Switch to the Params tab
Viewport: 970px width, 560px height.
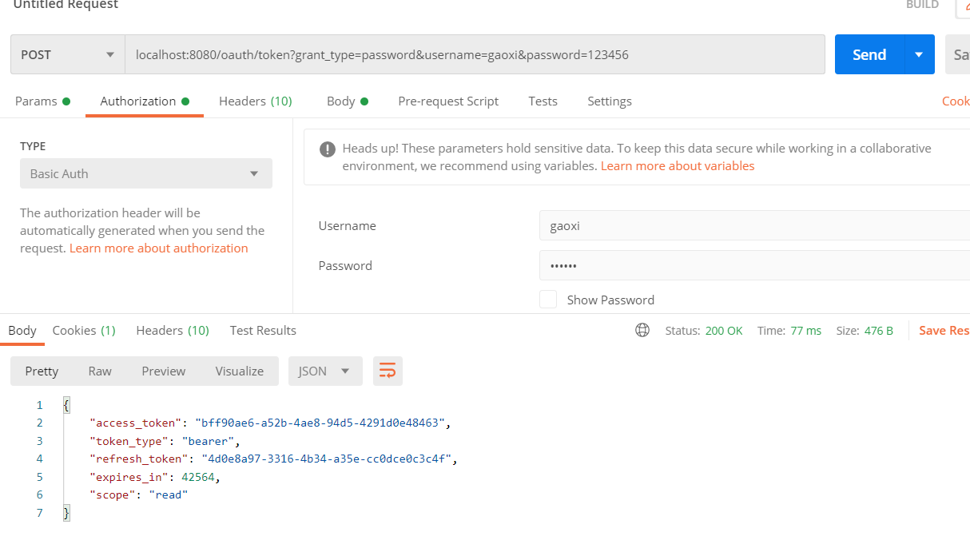37,101
